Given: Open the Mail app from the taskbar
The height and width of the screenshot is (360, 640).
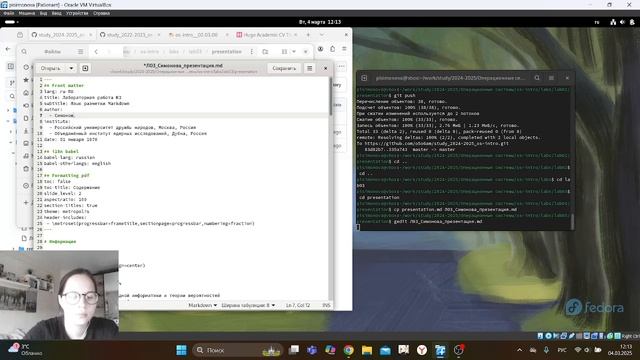Looking at the screenshot, I should point(385,350).
